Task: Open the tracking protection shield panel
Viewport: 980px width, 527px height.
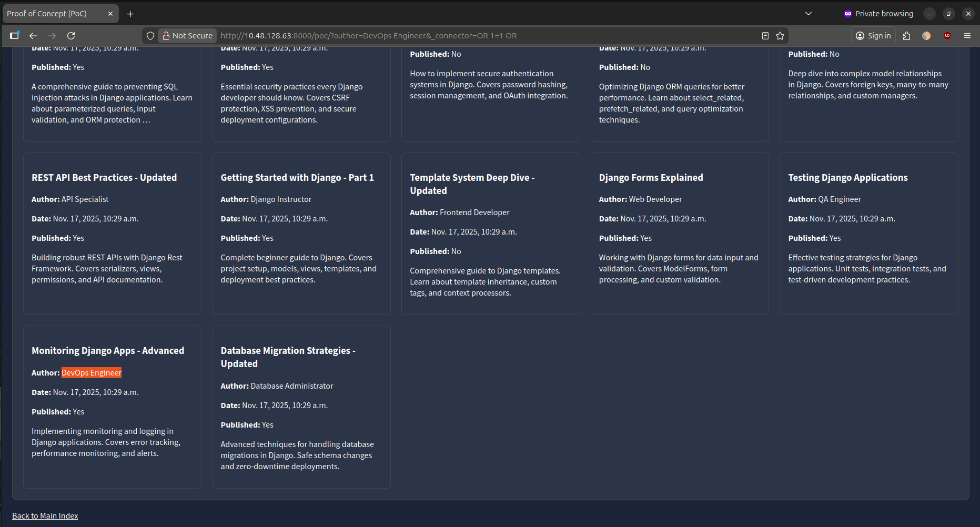Action: pos(150,35)
